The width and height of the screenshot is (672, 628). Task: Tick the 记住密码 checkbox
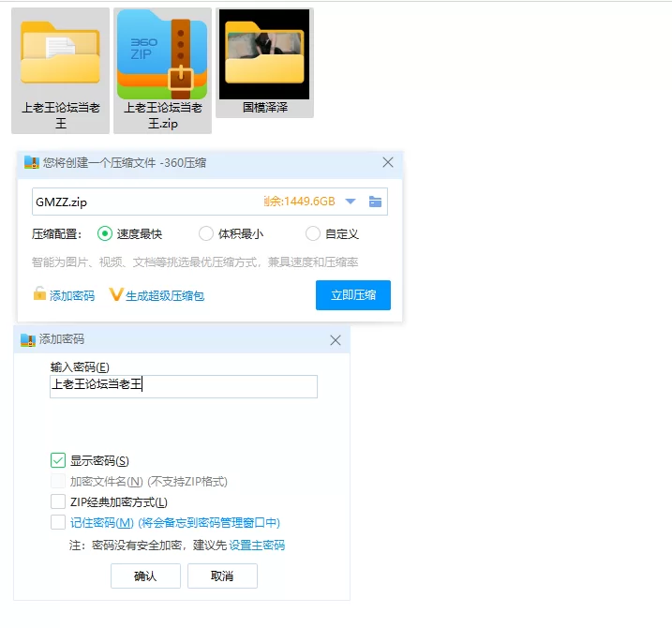click(x=59, y=523)
